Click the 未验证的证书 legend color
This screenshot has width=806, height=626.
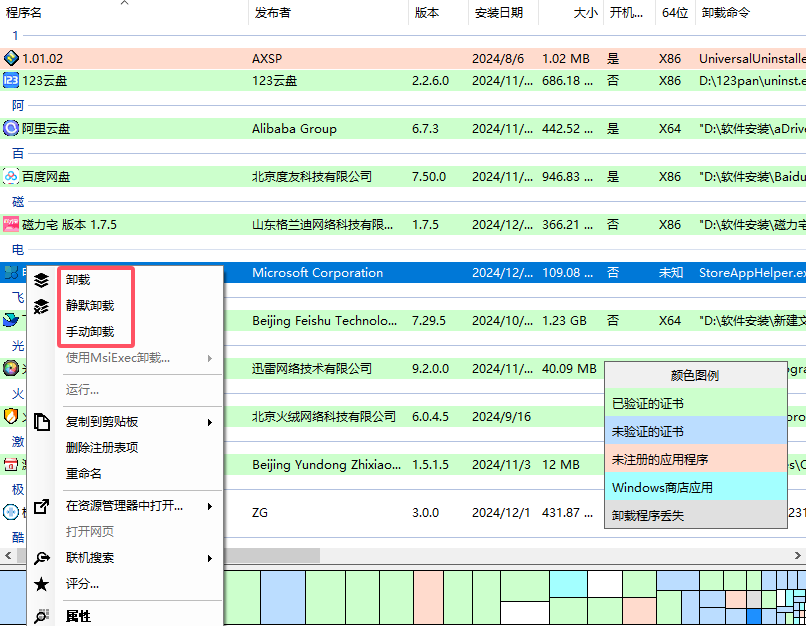(695, 431)
